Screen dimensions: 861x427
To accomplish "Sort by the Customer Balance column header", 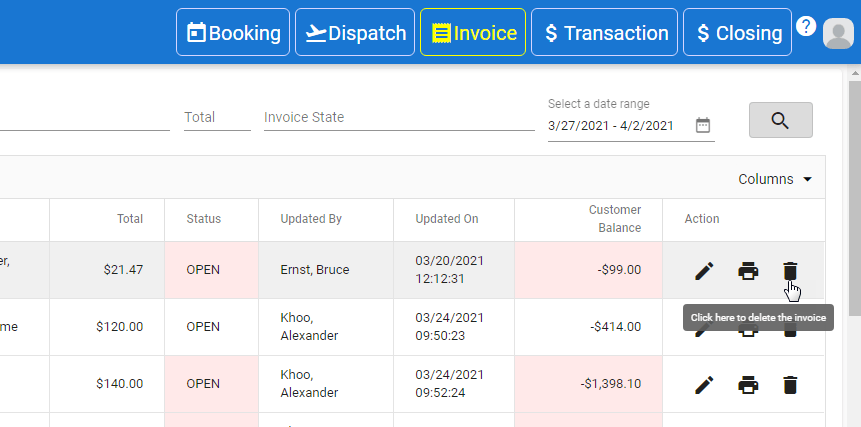I will (x=614, y=219).
